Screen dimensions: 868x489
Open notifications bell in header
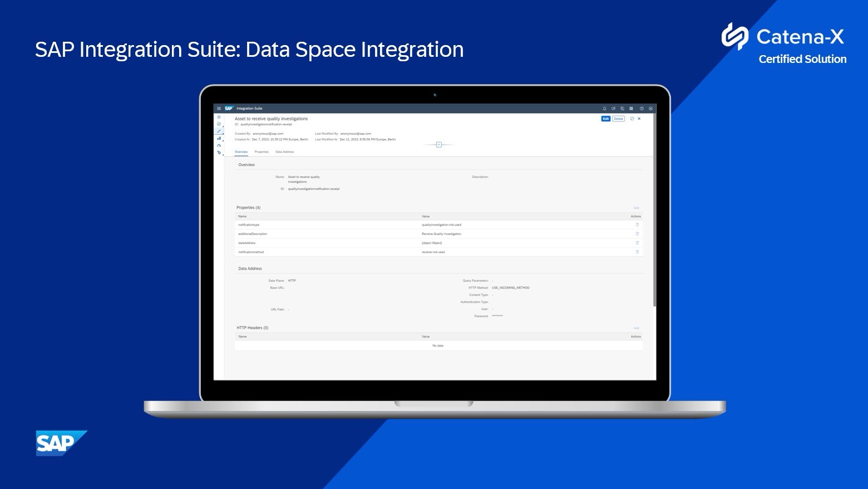[605, 109]
